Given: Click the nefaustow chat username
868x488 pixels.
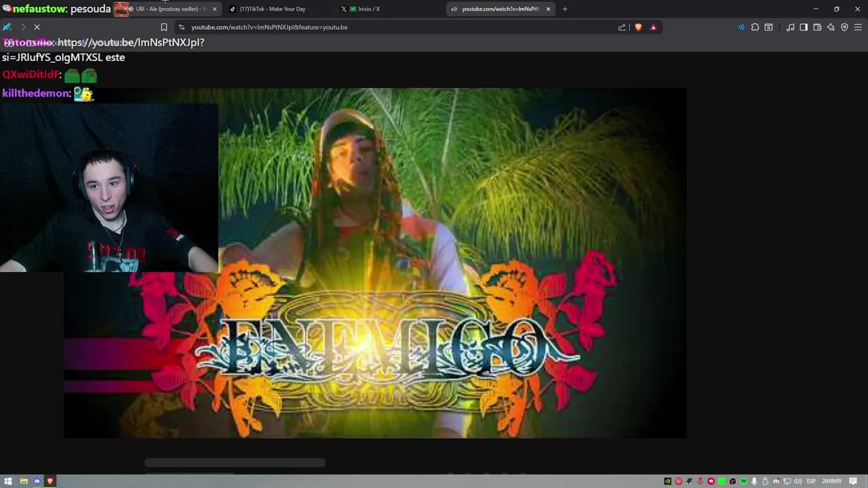Looking at the screenshot, I should coord(39,9).
